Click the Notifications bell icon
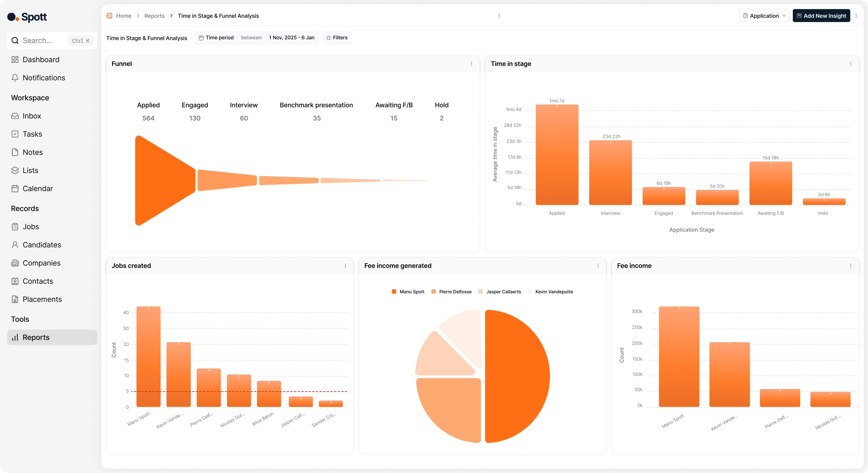This screenshot has width=868, height=473. point(15,77)
